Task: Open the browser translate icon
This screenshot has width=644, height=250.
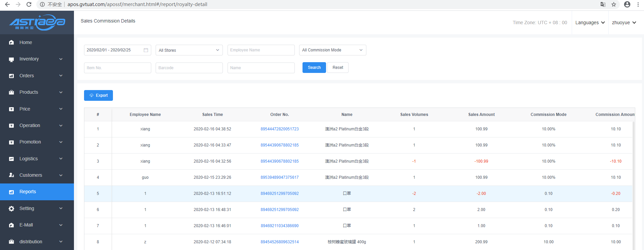Action: point(603,4)
